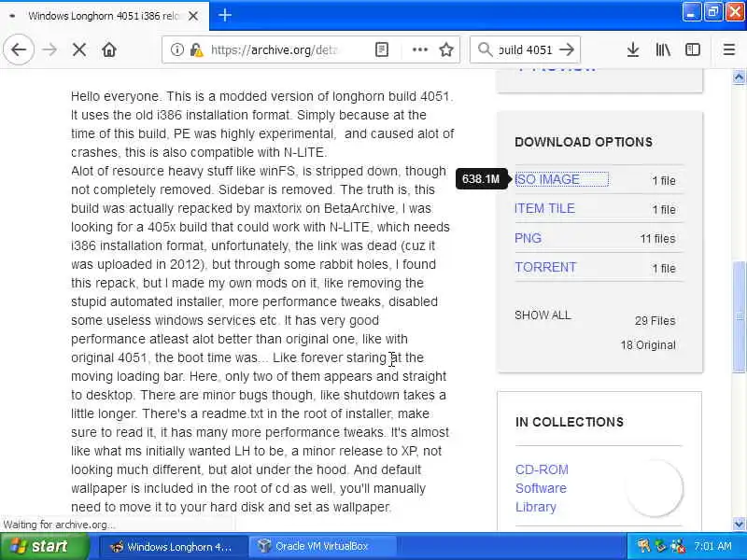Click the search magnifier icon

pos(485,49)
